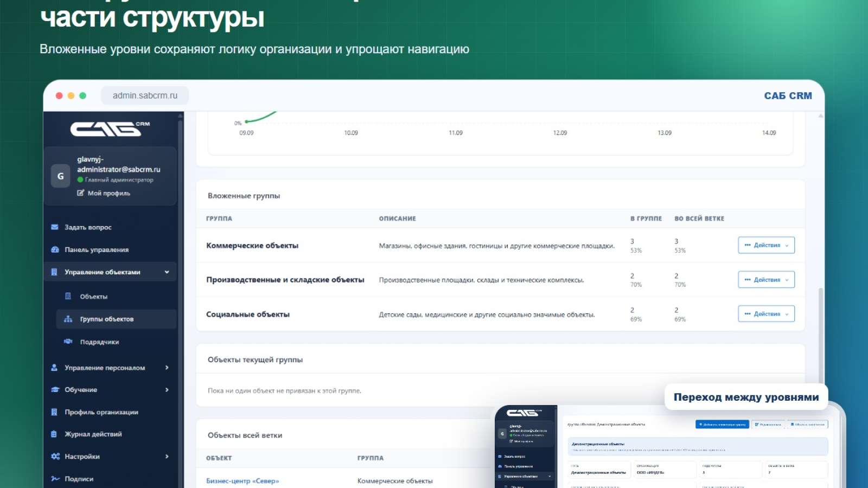Open Действия dropdown for Социальные объекты
868x488 pixels.
coord(766,314)
